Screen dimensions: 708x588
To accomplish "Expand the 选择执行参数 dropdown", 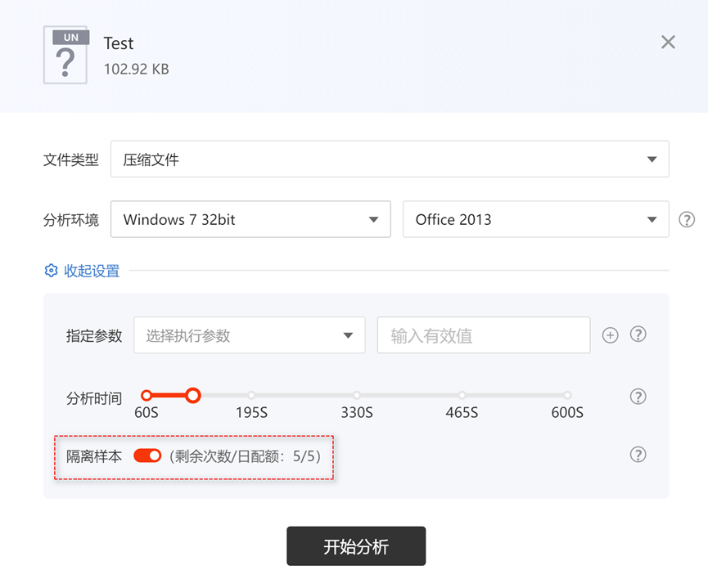I will click(250, 335).
